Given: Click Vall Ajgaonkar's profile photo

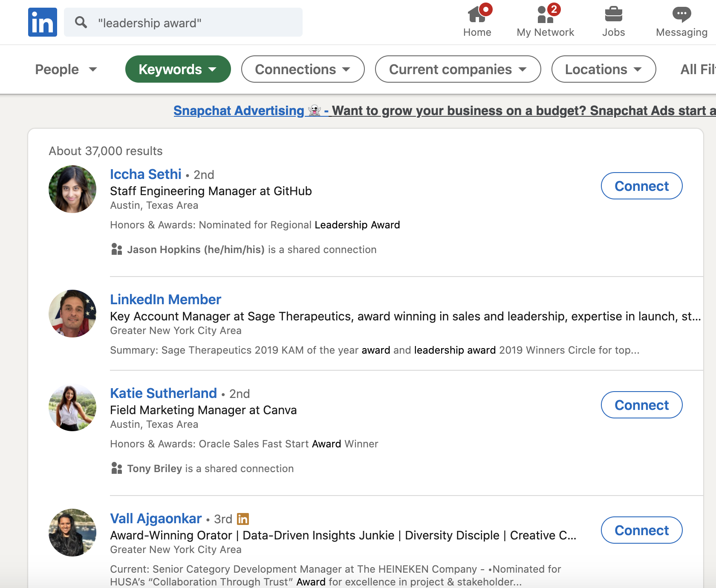Looking at the screenshot, I should [x=72, y=533].
